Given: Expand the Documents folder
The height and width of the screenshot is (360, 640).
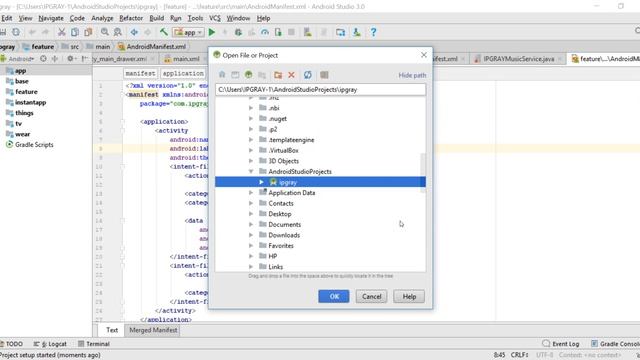Looking at the screenshot, I should tap(251, 224).
